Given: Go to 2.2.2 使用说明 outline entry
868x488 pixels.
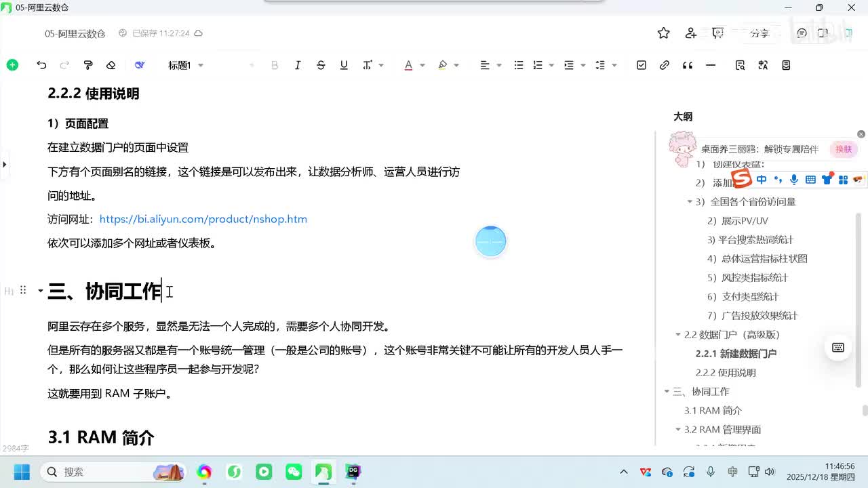Looking at the screenshot, I should pos(726,373).
